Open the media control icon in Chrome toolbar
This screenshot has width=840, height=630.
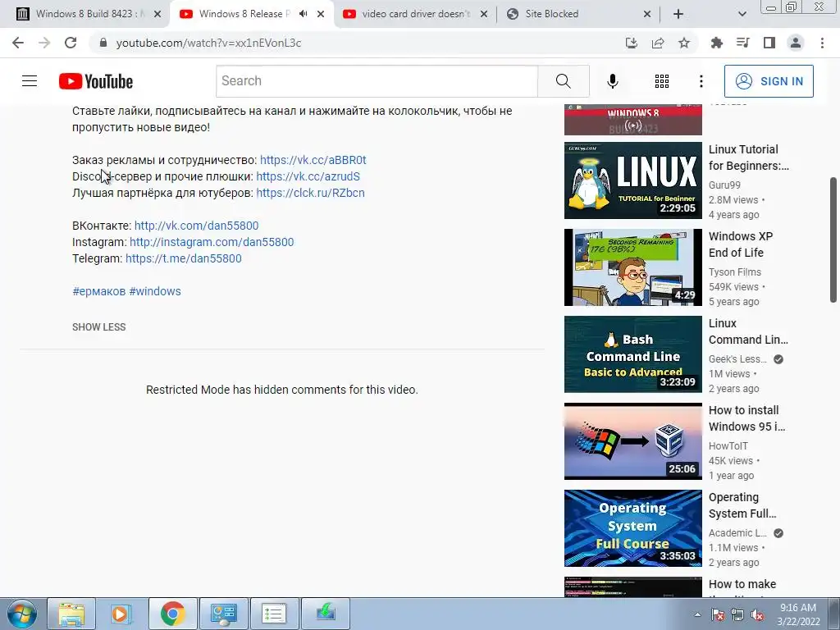point(742,43)
